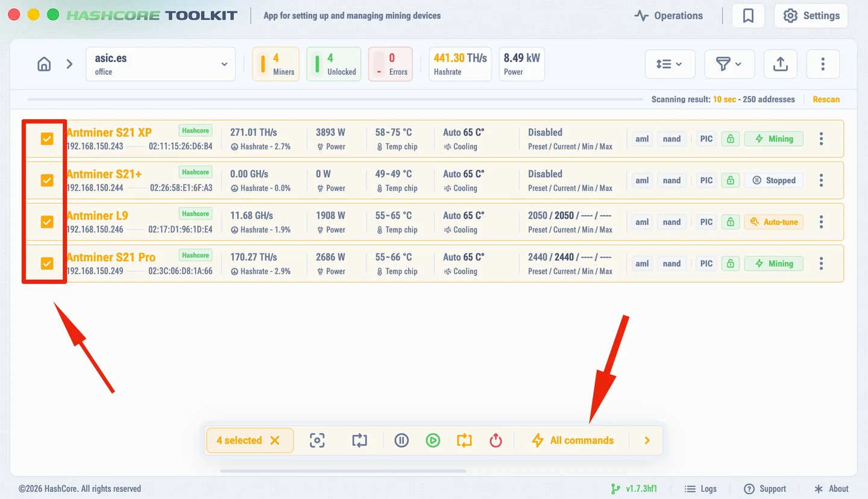
Task: Go to the home icon breadcrumb
Action: coord(44,64)
